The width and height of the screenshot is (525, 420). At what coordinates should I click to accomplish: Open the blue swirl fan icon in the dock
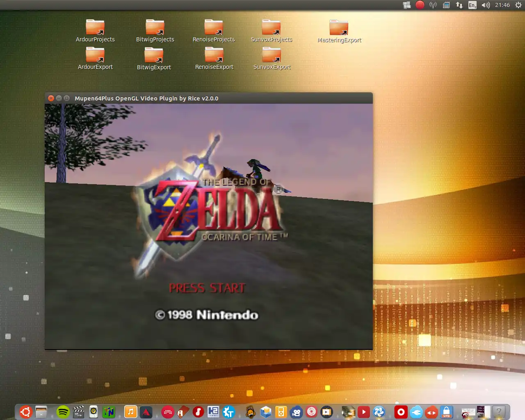coord(379,411)
